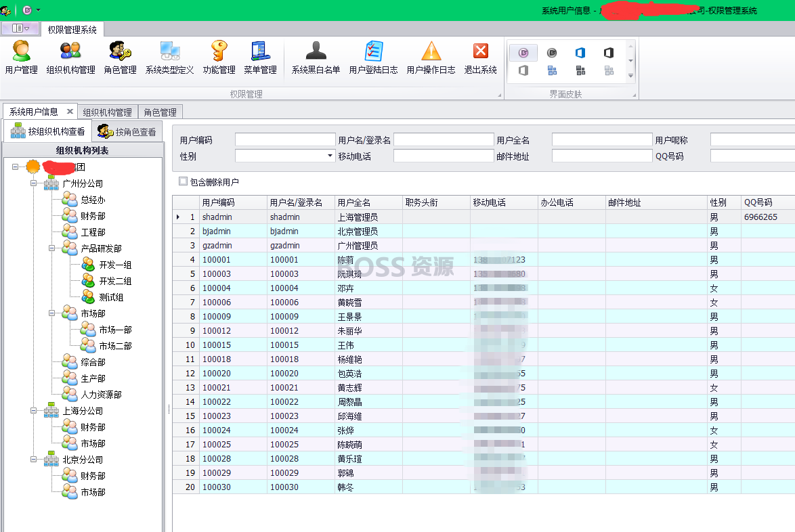Select the gray Office skin in second row
795x532 pixels.
(x=523, y=70)
